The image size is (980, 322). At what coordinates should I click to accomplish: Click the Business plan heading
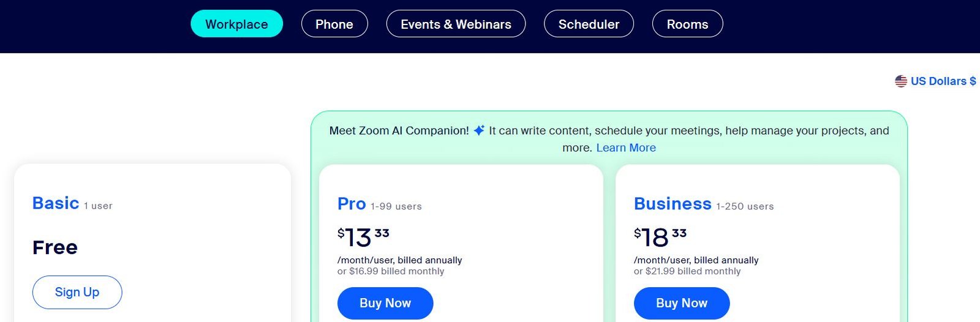(x=673, y=204)
